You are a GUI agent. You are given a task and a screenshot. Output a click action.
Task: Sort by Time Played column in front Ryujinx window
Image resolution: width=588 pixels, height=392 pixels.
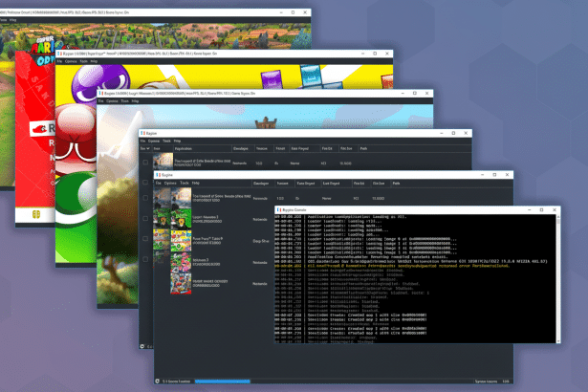coord(306,184)
